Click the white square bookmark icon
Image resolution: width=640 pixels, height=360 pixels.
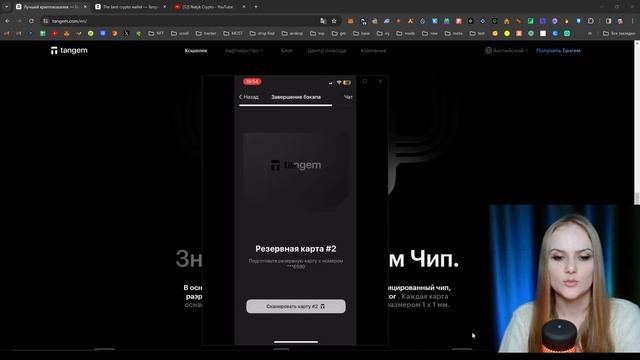tap(543, 33)
